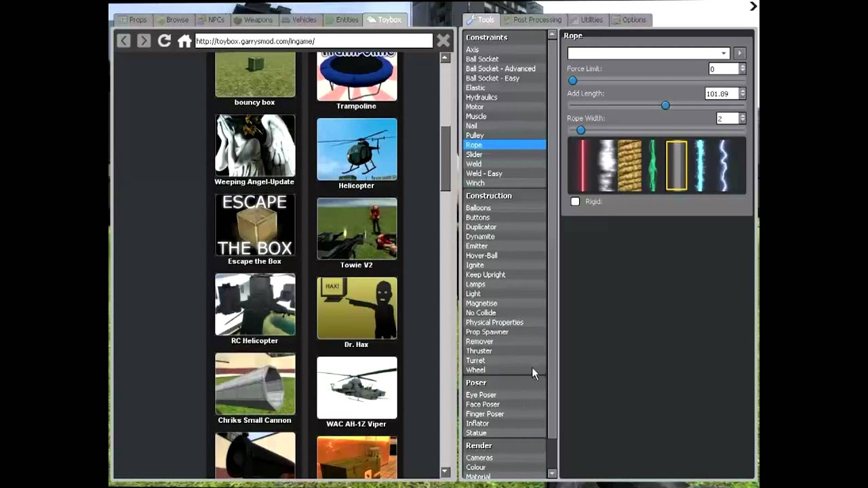
Task: Click the browser back arrow icon
Action: (x=123, y=41)
